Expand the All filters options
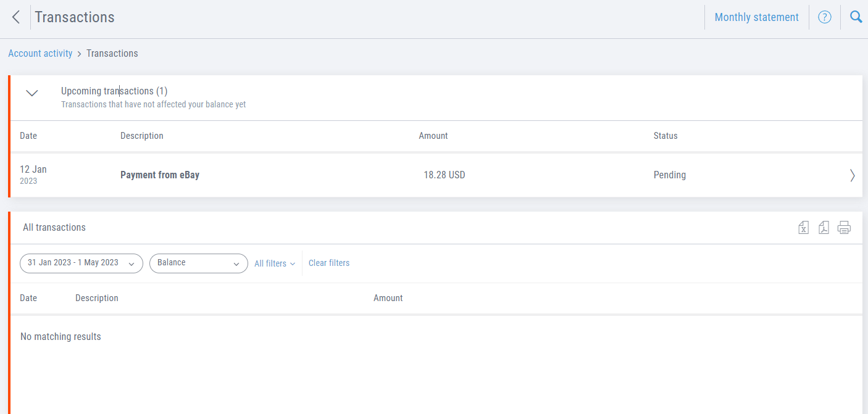Screen dimensions: 868x414 (274, 263)
